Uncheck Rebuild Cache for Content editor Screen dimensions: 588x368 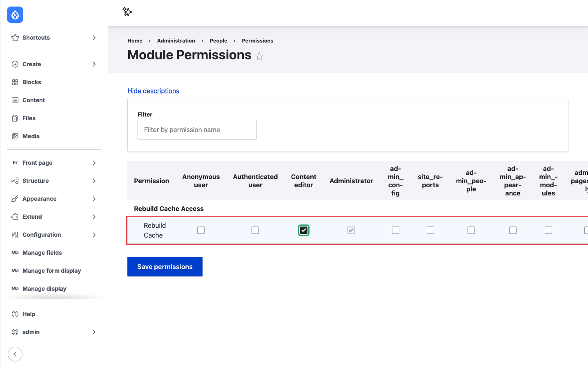coord(304,230)
